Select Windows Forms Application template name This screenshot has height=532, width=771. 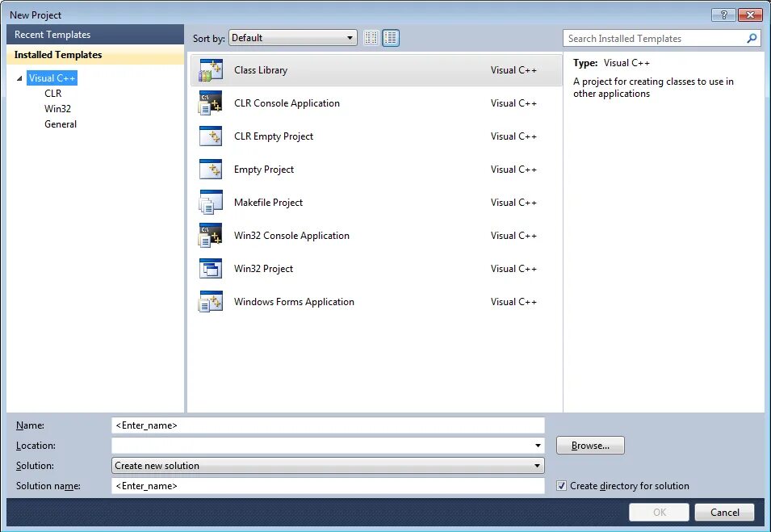294,301
